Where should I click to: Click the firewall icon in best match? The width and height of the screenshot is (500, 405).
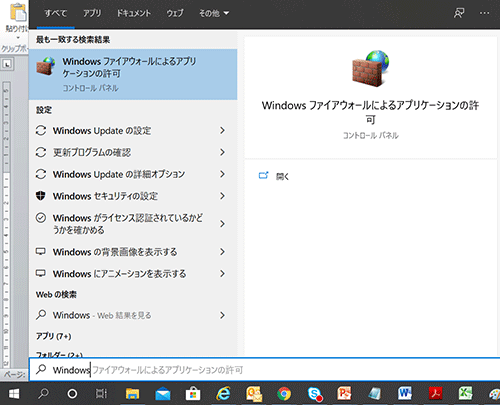pos(46,66)
